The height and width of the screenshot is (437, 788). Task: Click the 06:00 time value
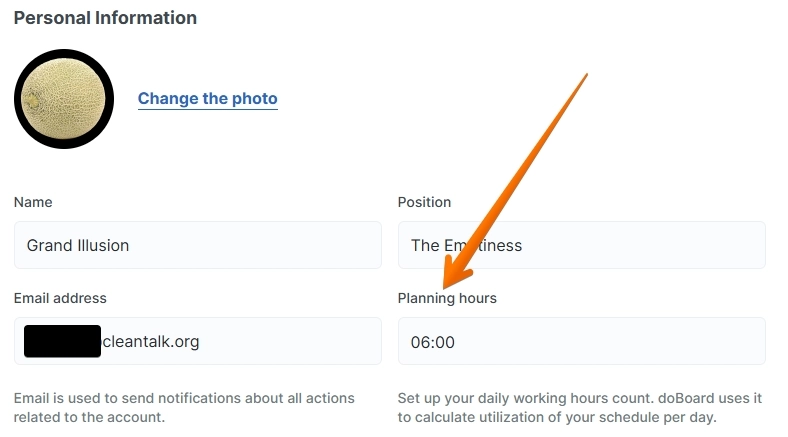point(433,342)
